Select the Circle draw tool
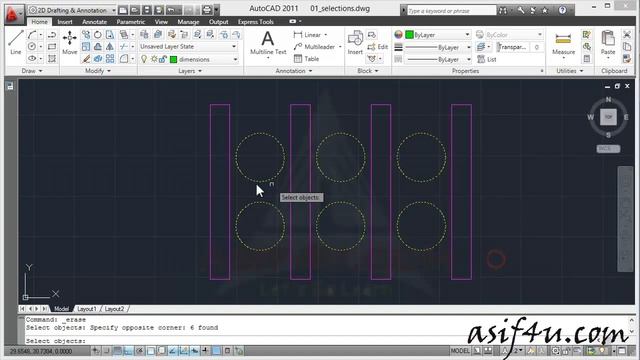 pos(32,47)
